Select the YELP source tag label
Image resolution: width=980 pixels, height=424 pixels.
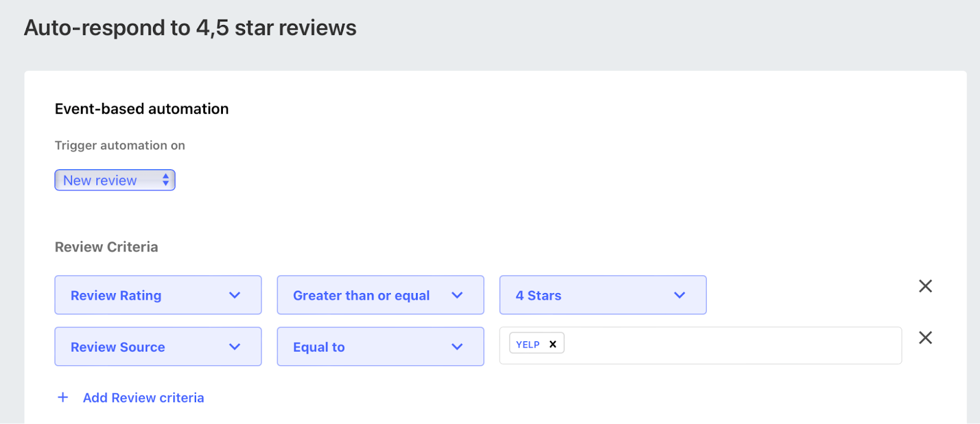point(527,344)
